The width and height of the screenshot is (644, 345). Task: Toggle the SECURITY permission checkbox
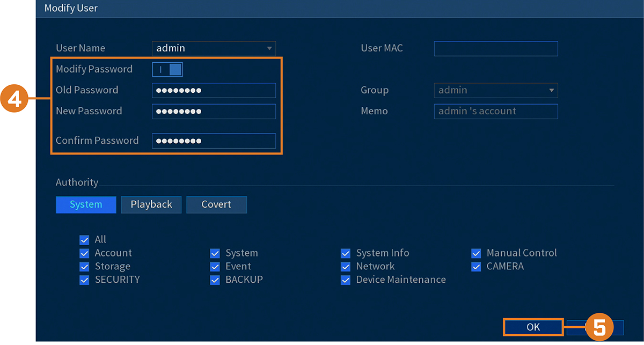[x=84, y=280]
